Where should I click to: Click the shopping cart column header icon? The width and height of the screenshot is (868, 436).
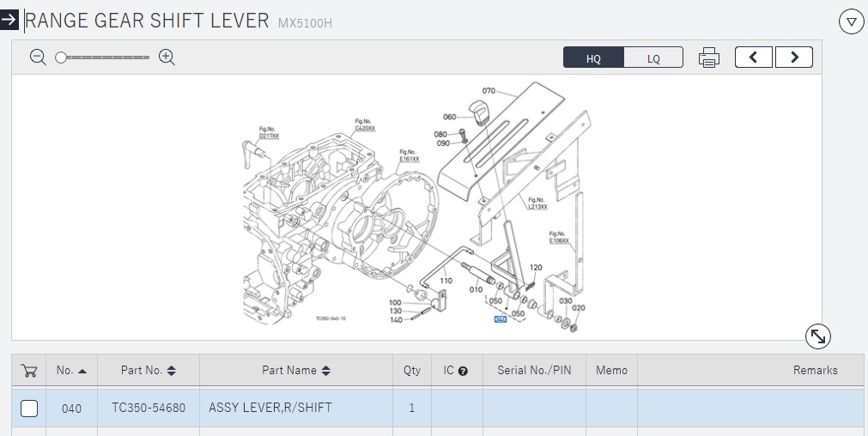pos(29,371)
